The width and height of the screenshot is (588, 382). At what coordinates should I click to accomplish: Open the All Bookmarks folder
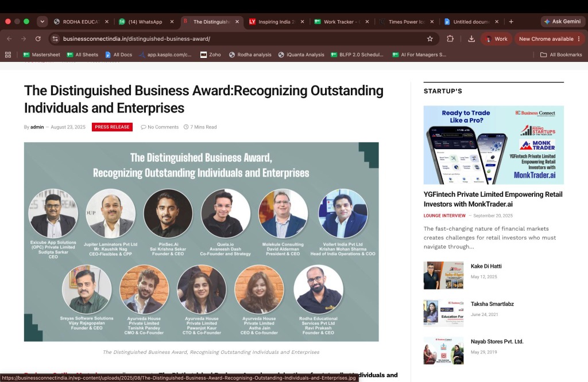[x=561, y=54]
